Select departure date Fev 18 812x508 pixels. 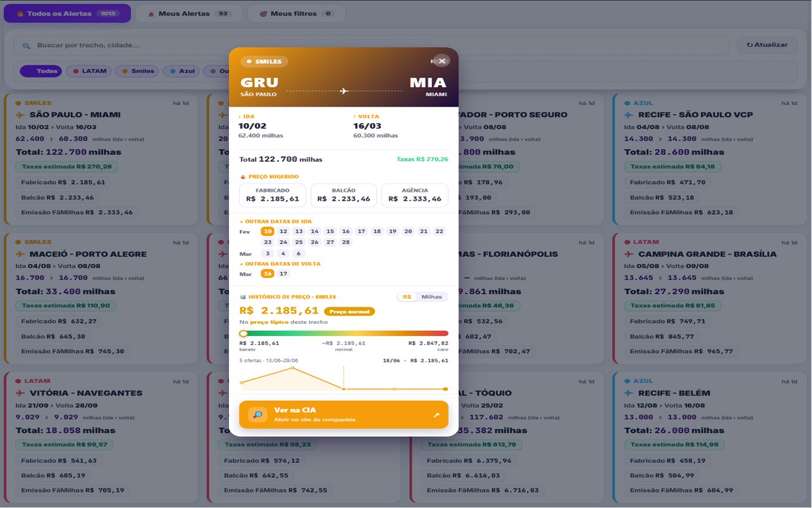click(377, 232)
